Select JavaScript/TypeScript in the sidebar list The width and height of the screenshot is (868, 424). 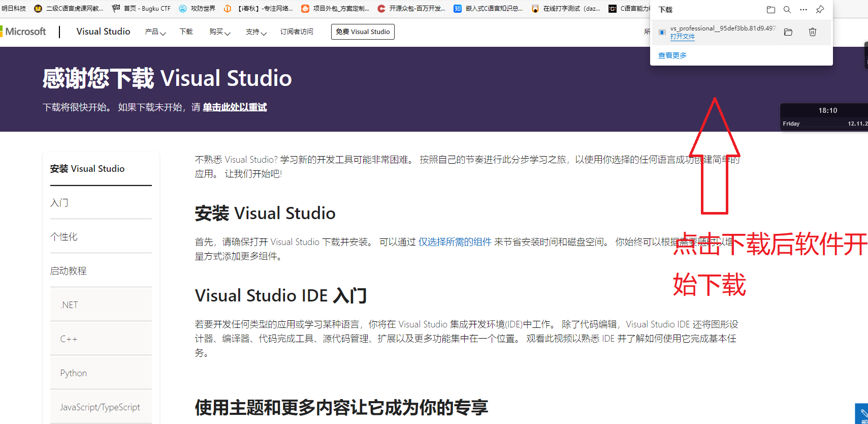click(x=101, y=407)
